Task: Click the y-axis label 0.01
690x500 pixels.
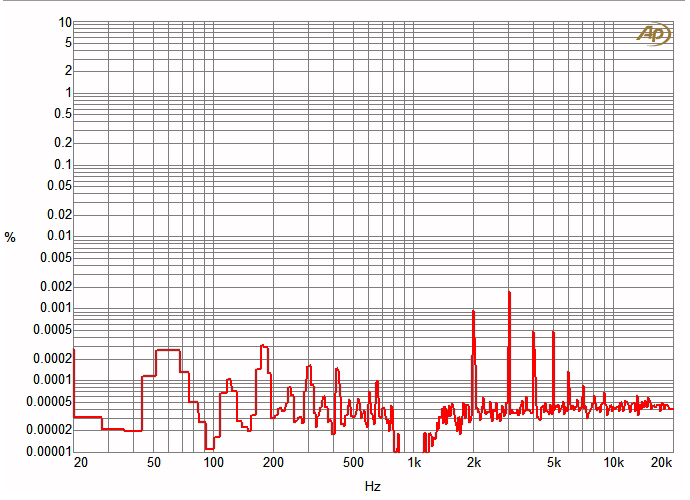Action: point(59,235)
